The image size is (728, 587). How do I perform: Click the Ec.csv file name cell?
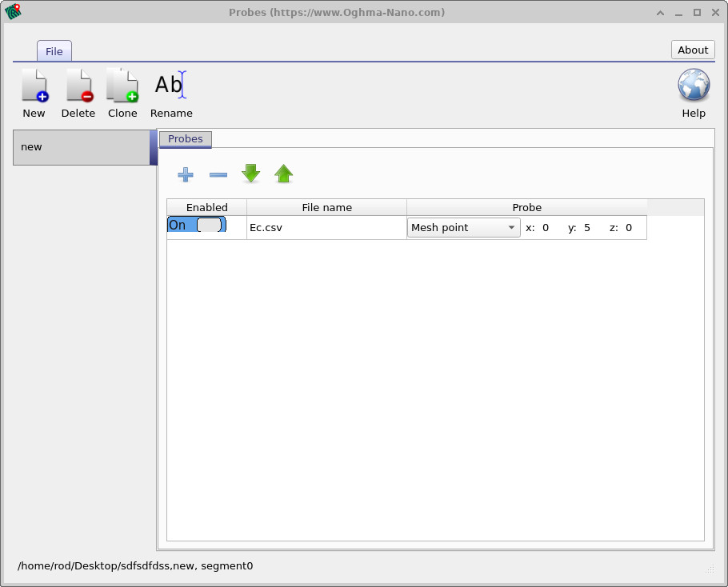(x=326, y=228)
